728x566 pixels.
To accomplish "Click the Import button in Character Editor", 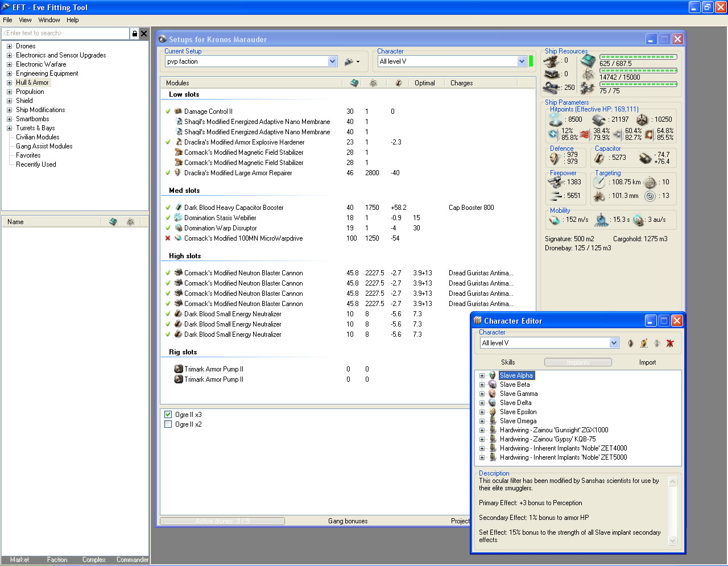I will 647,362.
